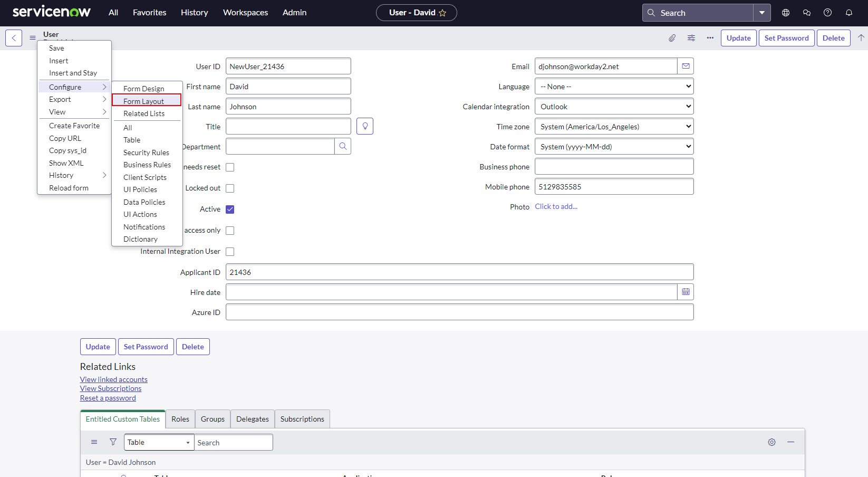The width and height of the screenshot is (868, 477).
Task: Favorite the User - David page star
Action: pos(442,13)
